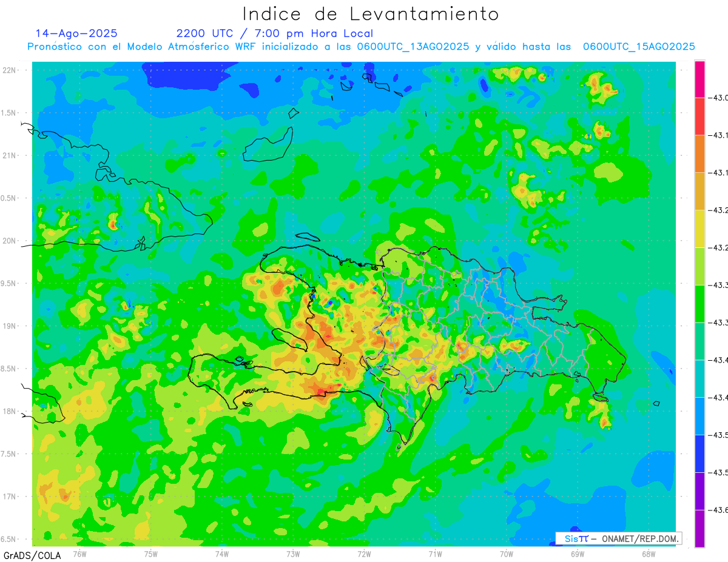Click the '76W' longitude label
Screen dimensions: 728x562
[x=79, y=554]
